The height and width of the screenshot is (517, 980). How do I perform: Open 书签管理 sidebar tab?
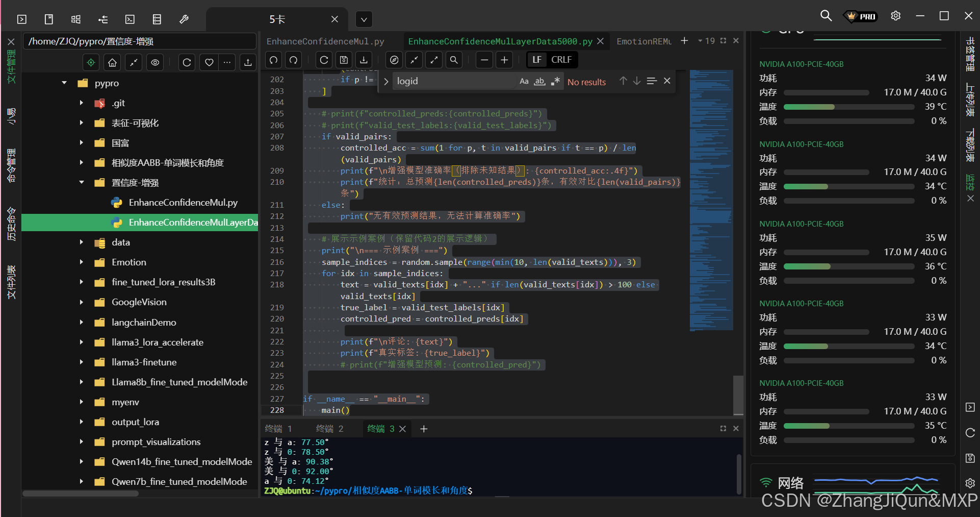click(x=970, y=54)
